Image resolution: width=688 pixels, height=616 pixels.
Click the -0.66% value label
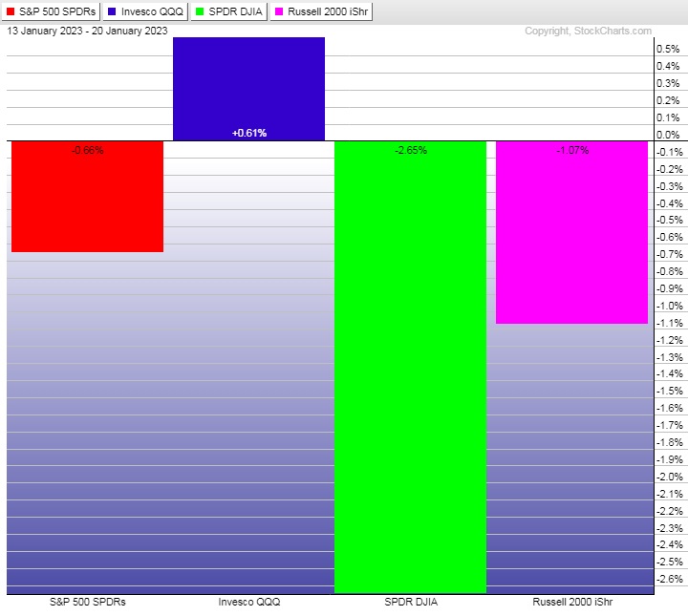pos(88,150)
